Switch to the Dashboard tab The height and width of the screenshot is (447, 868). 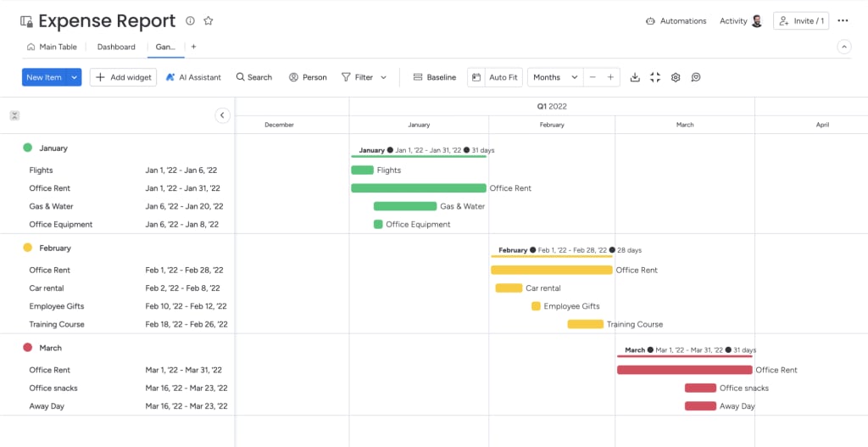point(116,47)
